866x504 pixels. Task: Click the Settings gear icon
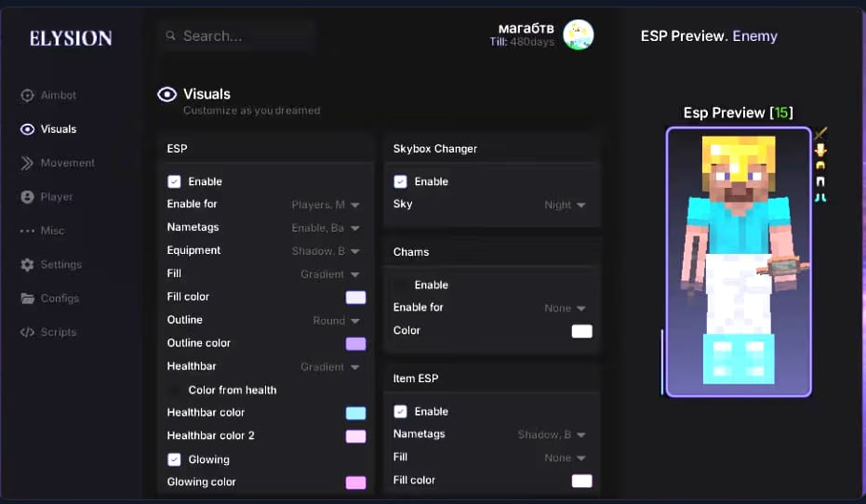[27, 264]
